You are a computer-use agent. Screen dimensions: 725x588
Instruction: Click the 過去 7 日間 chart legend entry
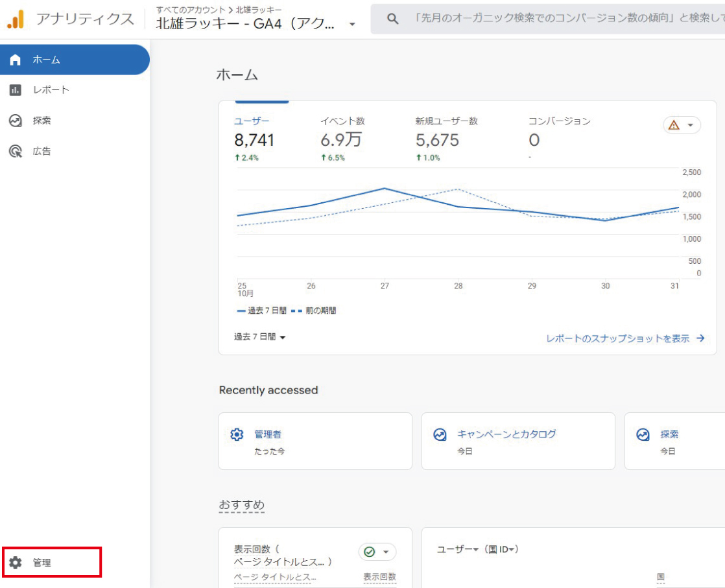(x=262, y=311)
